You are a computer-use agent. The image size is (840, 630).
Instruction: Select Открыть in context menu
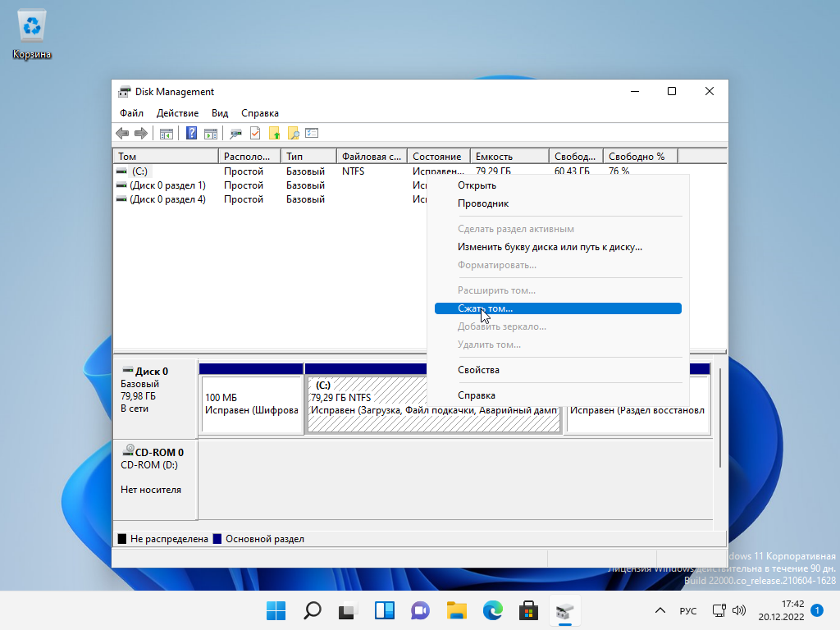[x=558, y=185]
